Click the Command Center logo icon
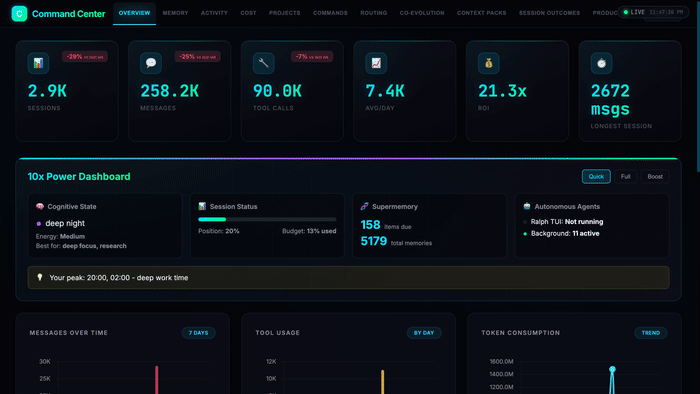Viewport: 700px width, 394px height. tap(19, 13)
